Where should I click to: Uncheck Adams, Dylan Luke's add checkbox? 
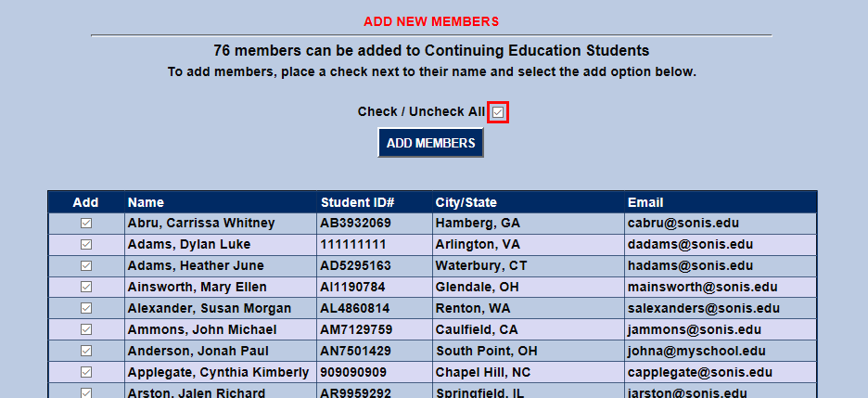(x=86, y=245)
